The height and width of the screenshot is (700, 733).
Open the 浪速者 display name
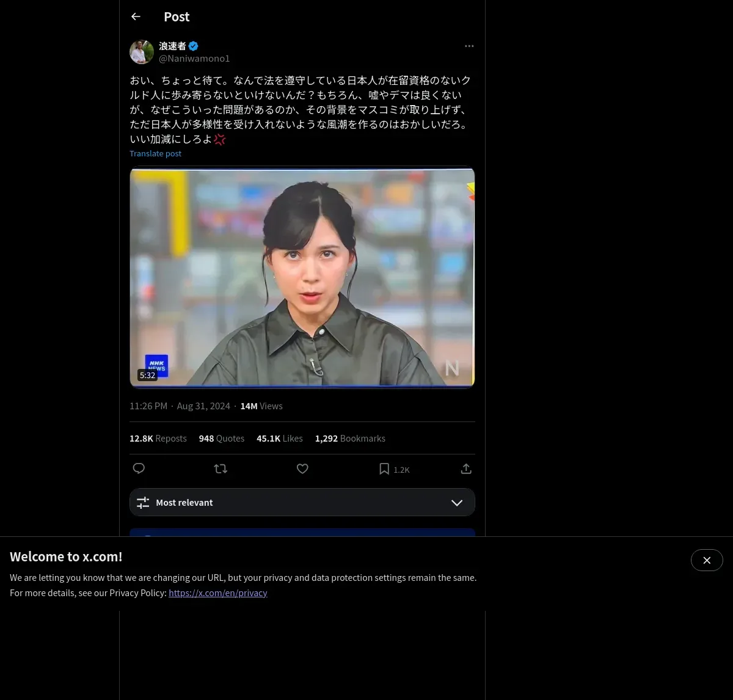pyautogui.click(x=172, y=46)
